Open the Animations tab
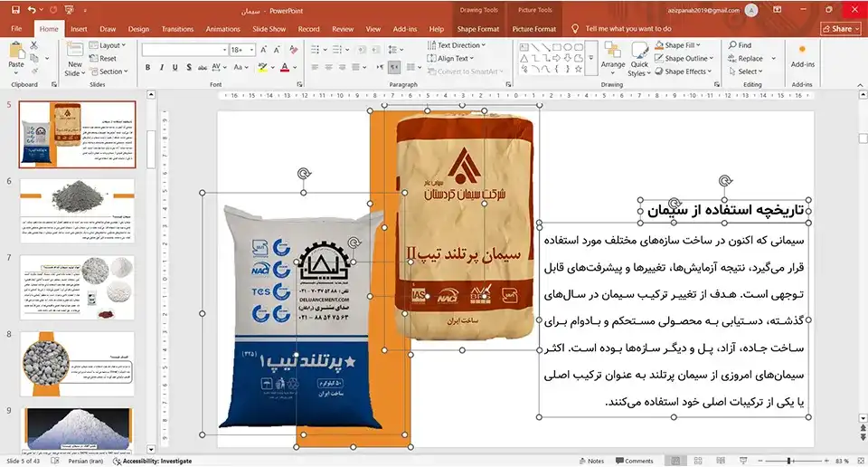 coord(222,29)
